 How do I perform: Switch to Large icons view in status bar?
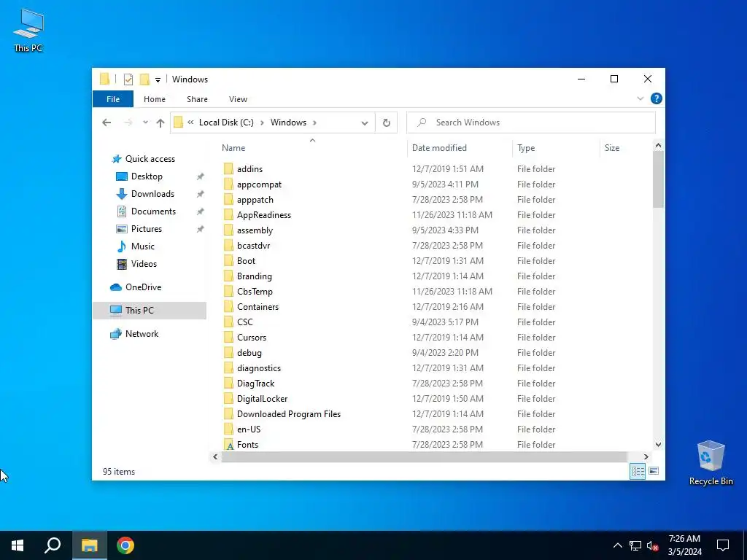[654, 471]
